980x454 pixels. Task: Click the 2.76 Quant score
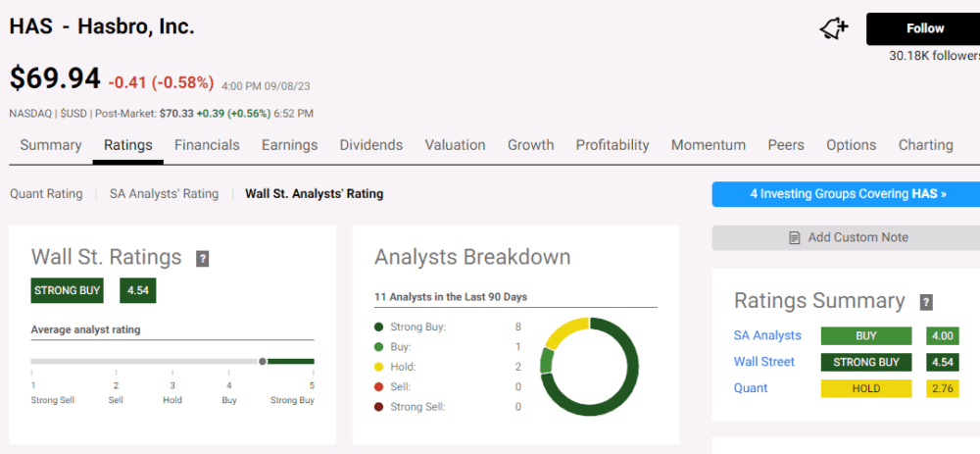pos(943,388)
